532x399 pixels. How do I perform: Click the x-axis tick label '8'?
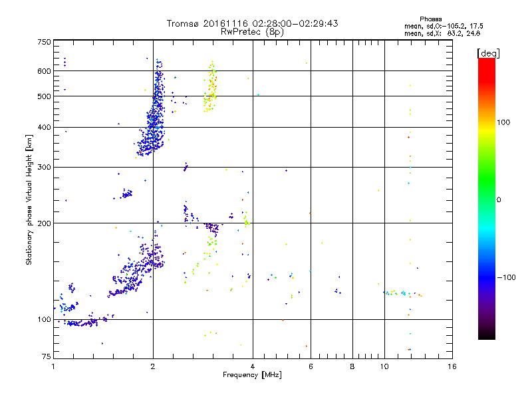352,366
